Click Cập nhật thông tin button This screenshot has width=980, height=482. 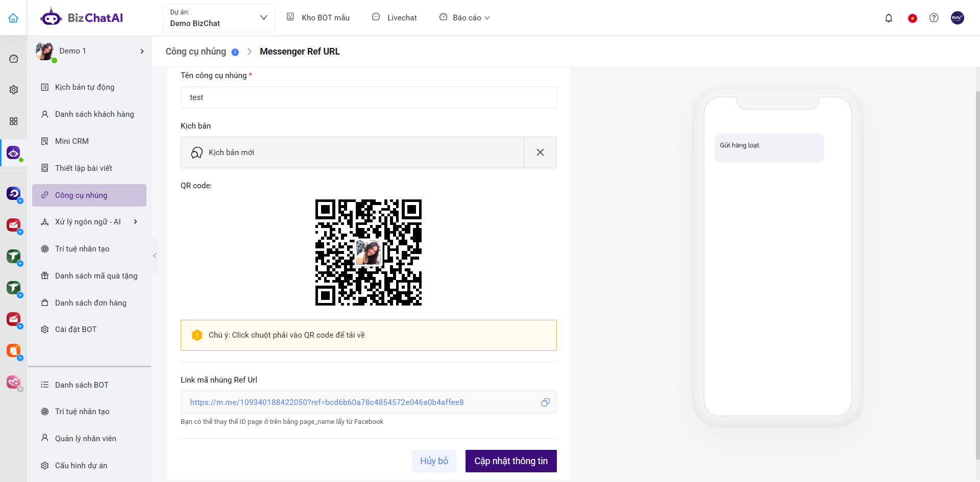[511, 461]
